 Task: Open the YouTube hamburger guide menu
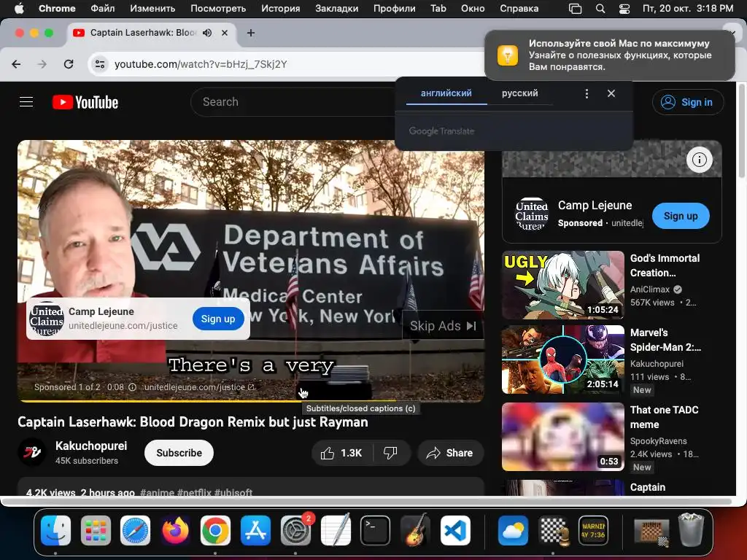[x=26, y=102]
